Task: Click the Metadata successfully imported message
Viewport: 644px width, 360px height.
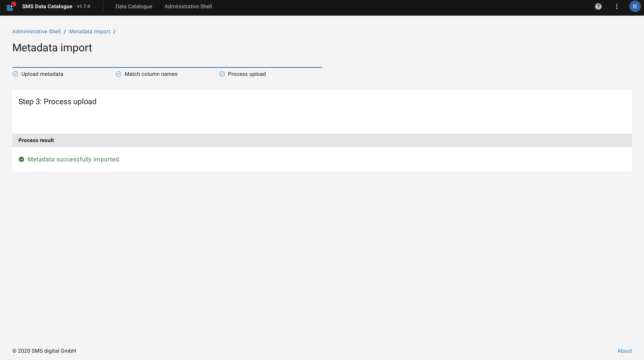Action: click(x=74, y=159)
